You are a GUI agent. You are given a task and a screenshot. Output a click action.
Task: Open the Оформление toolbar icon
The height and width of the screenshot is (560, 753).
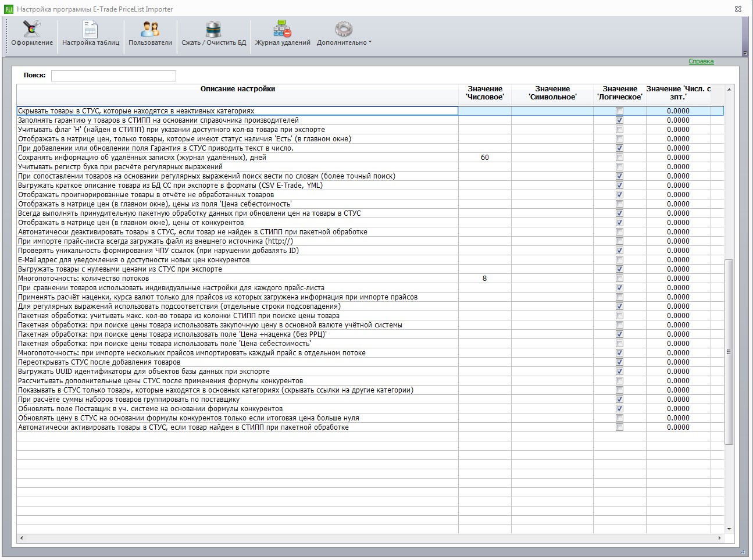32,29
